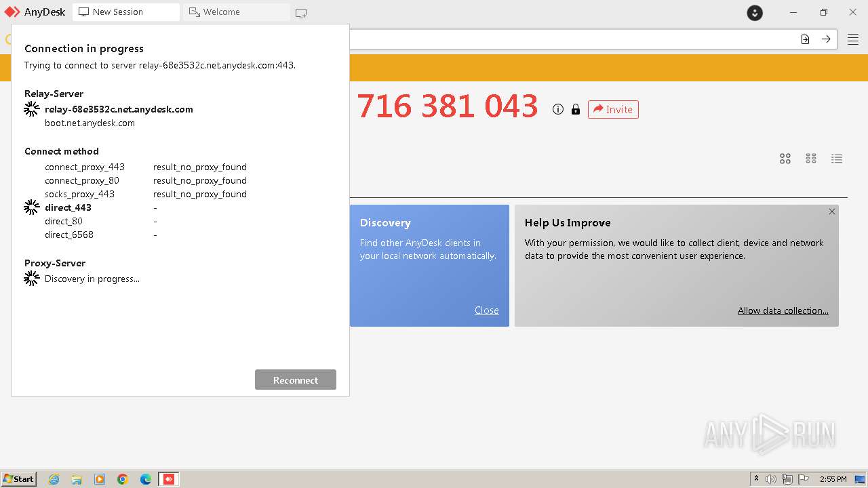Switch to the Welcome tab
868x488 pixels.
236,12
